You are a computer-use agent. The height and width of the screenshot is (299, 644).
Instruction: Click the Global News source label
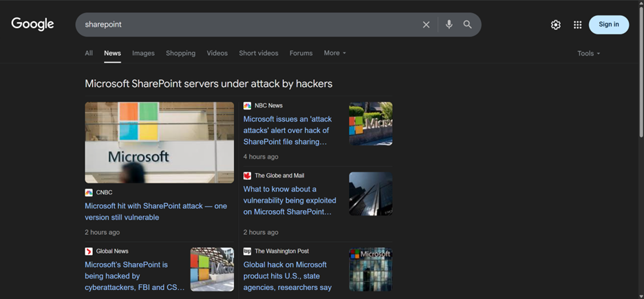(112, 251)
